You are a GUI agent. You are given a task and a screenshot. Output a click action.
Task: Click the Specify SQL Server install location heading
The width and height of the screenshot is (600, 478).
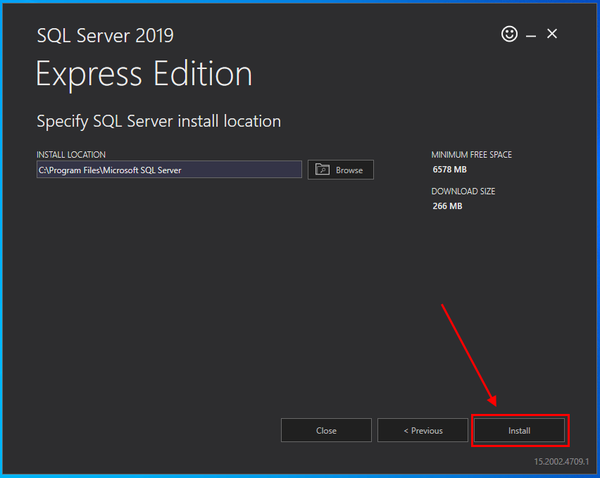coord(158,121)
